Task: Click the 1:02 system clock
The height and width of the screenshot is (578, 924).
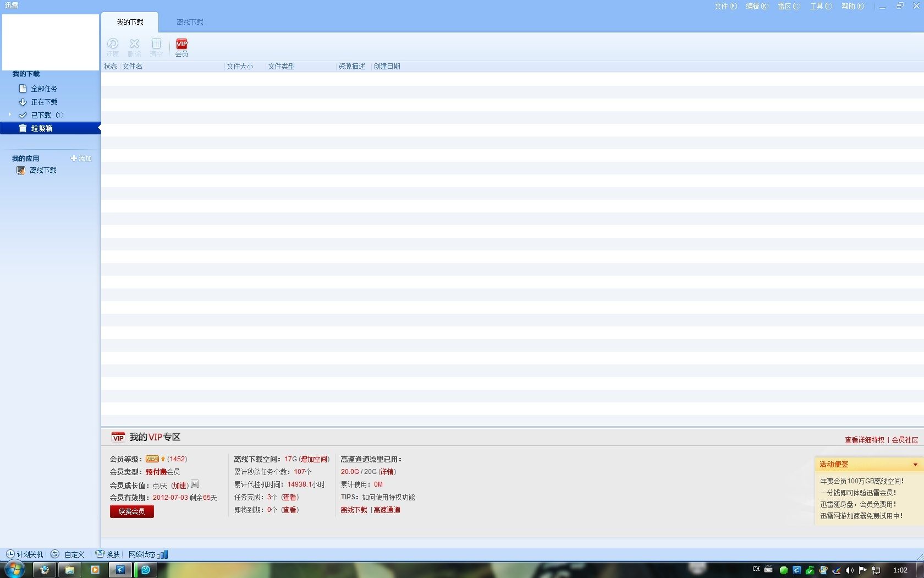Action: coord(900,570)
